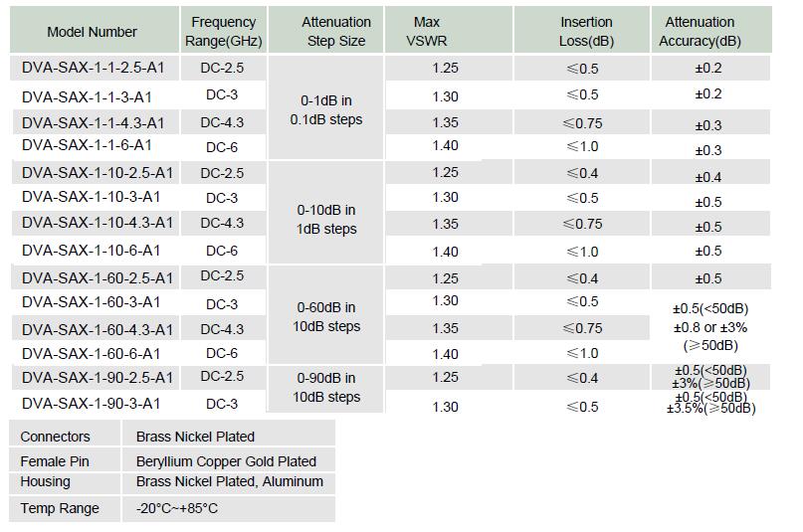The image size is (803, 532).
Task: Click the 0-1dB in 0.1dB steps cell
Action: (x=325, y=110)
